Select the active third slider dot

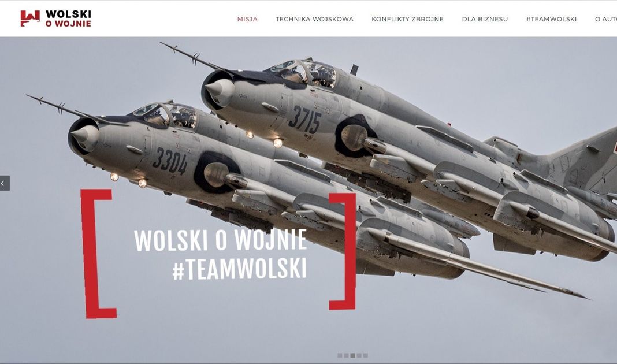[x=352, y=356]
